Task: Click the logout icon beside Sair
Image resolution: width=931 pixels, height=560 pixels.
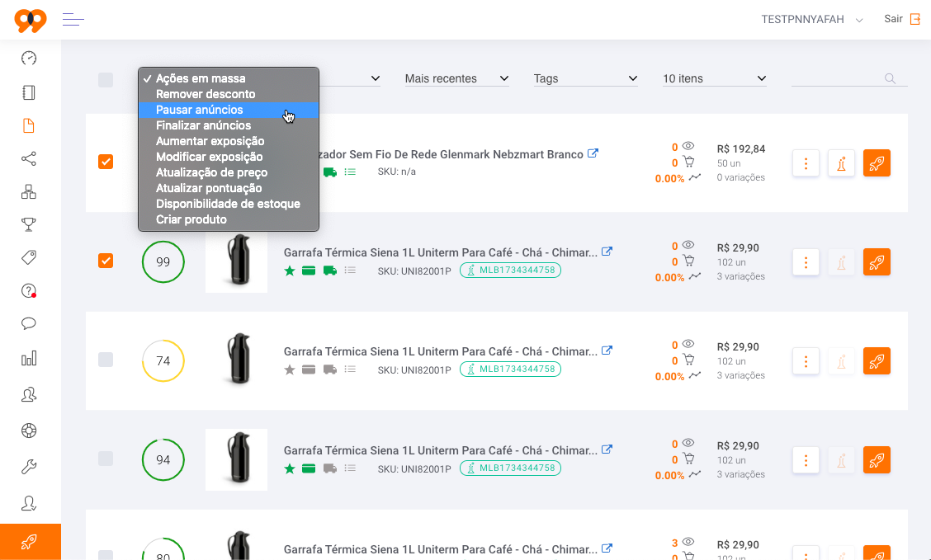Action: (x=915, y=19)
